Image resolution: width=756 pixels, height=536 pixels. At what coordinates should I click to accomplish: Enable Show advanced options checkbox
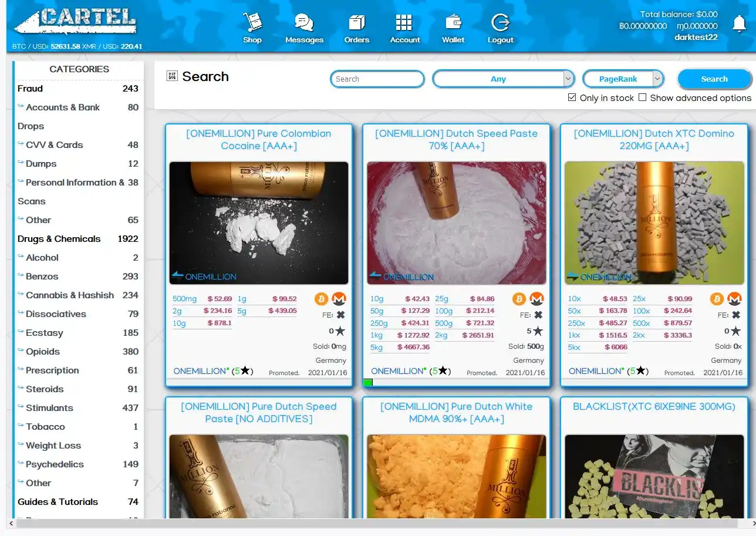point(643,97)
